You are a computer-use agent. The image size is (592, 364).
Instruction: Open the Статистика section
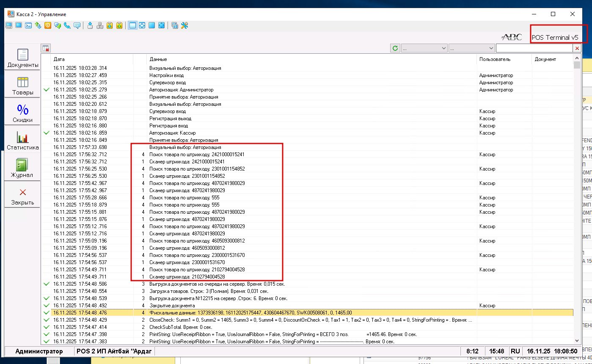pos(22,141)
